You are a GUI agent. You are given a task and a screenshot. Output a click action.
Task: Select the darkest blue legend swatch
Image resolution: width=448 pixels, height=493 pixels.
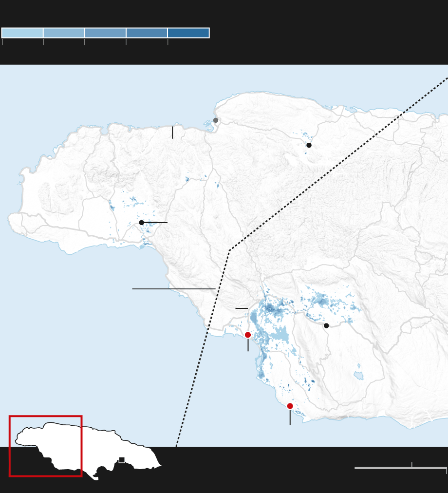[188, 33]
